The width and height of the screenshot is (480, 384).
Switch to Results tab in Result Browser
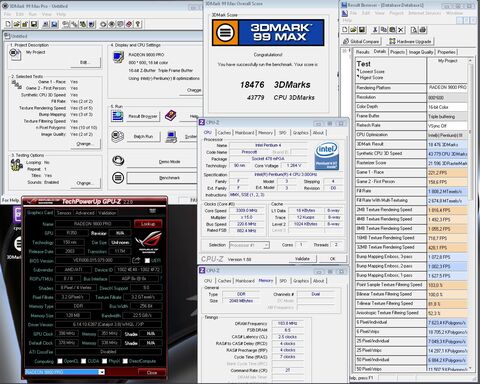tap(363, 52)
